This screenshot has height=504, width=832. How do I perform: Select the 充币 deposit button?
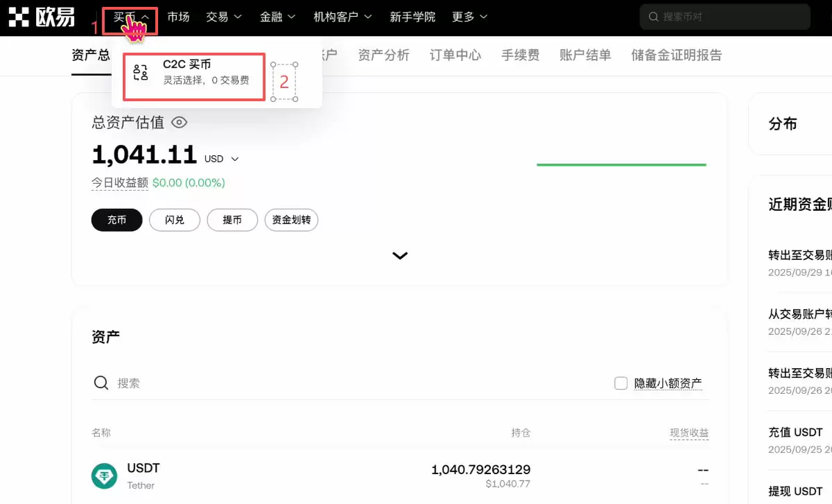116,220
